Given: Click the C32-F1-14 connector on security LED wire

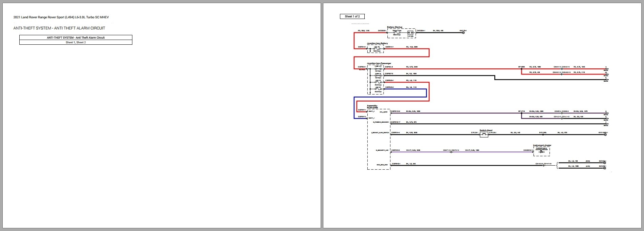Looking at the screenshot, I should (x=451, y=152).
